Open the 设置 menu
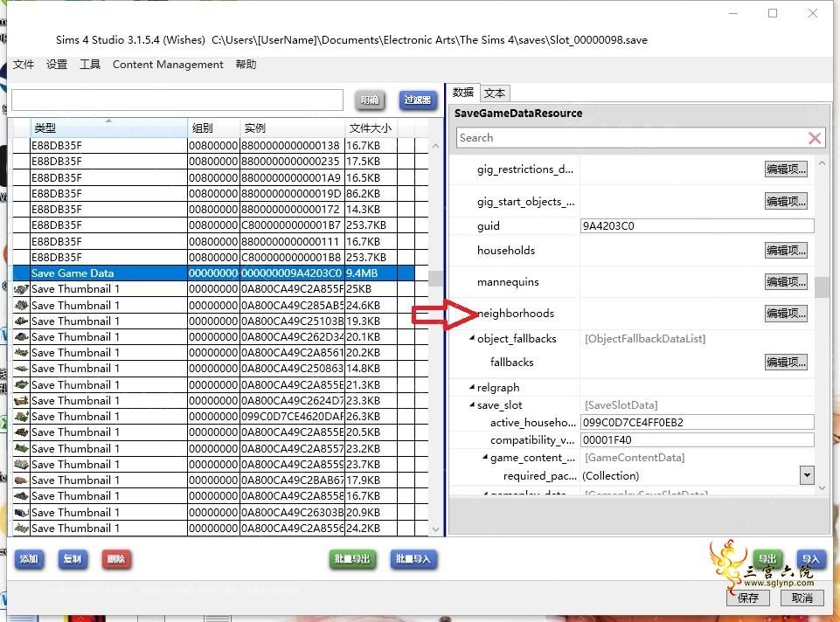This screenshot has width=840, height=622. pos(57,65)
